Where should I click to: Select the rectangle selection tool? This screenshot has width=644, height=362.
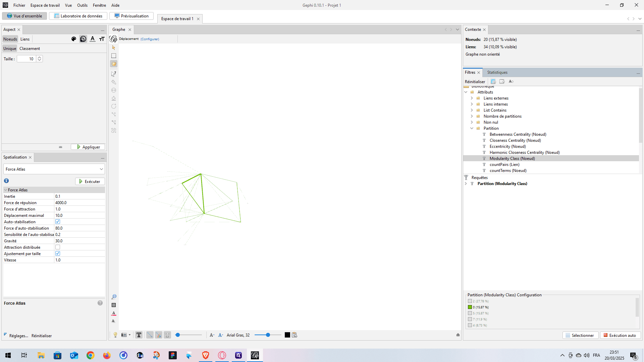point(114,56)
